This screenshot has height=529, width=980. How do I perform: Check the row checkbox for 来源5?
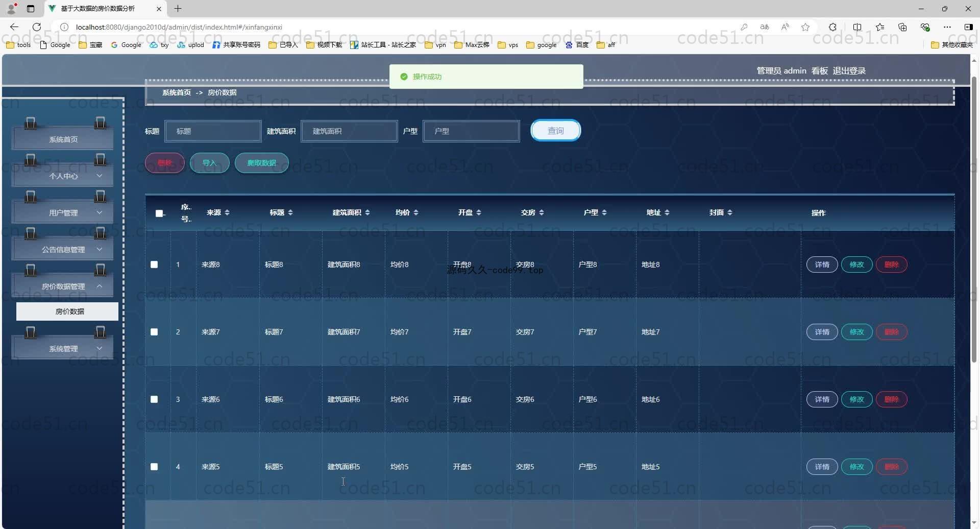pos(154,467)
